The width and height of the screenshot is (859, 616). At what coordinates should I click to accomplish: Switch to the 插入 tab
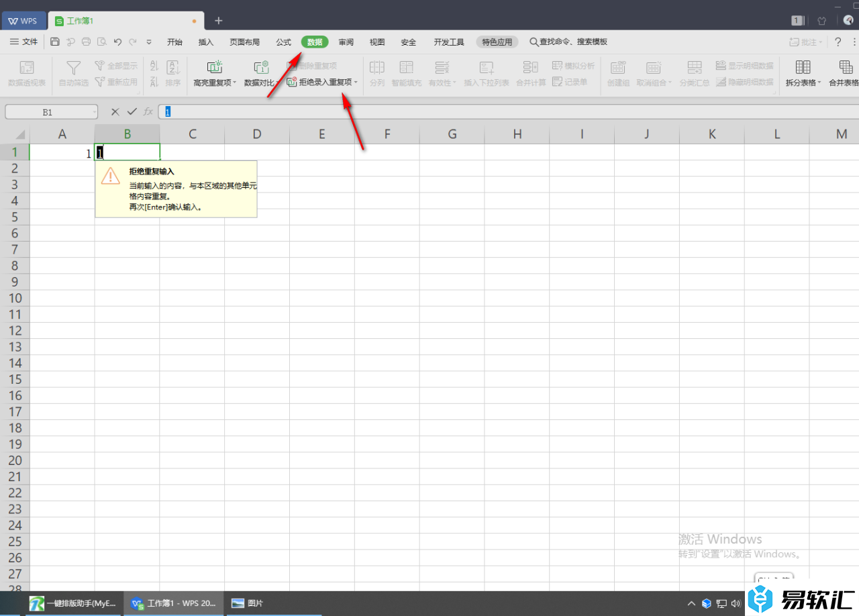coord(206,42)
